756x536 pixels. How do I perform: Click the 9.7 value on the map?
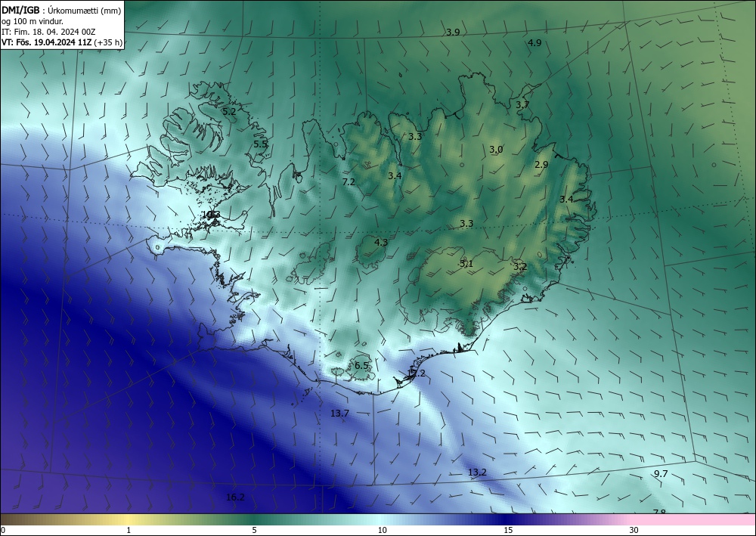(661, 474)
